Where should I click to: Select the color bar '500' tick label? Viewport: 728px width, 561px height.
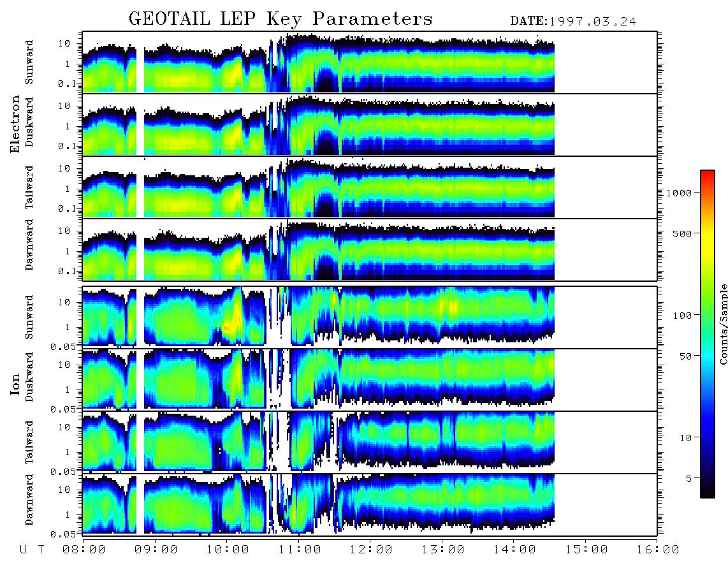point(682,233)
